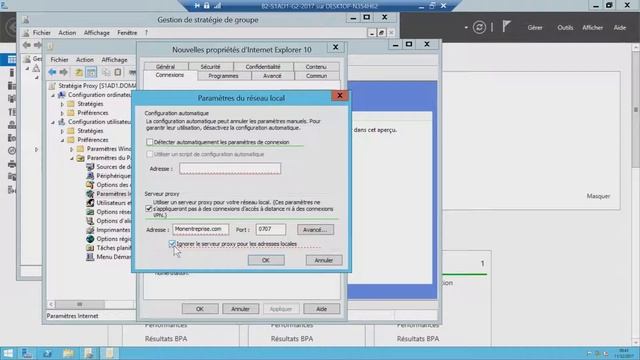Screen dimensions: 640x360
Task: Switch to the Contenu tab
Action: tap(316, 67)
